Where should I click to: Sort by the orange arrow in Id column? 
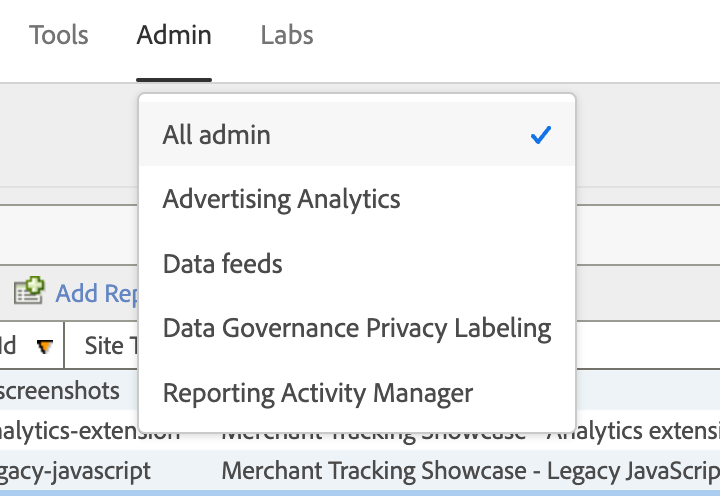click(45, 346)
